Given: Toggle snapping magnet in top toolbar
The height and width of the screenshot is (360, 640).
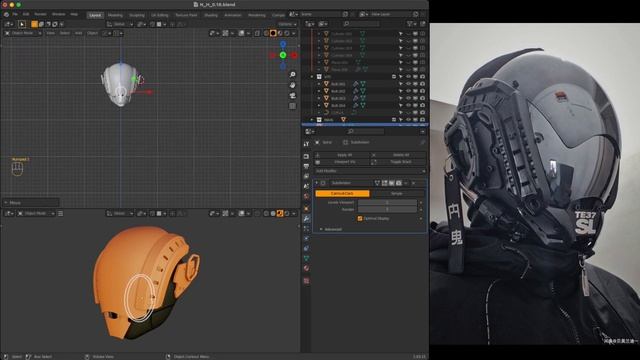Looking at the screenshot, I should tap(152, 24).
